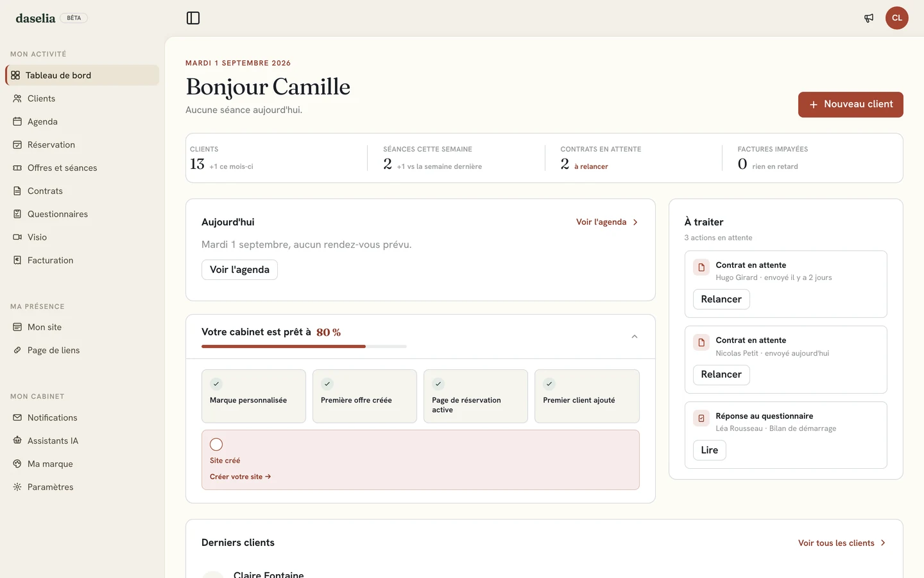This screenshot has height=578, width=924.
Task: Click the Mon site browser icon
Action: click(17, 327)
